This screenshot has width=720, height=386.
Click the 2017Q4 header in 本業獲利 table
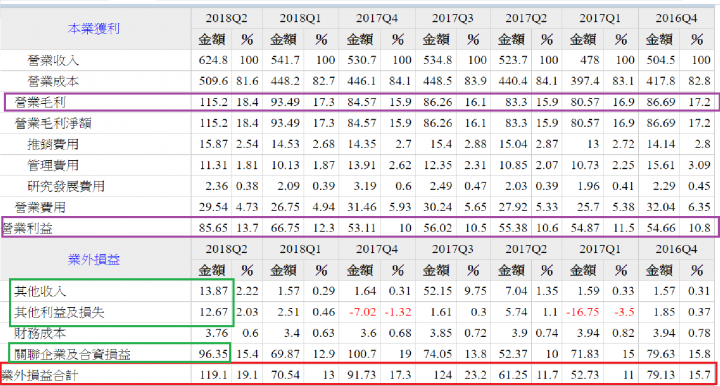click(x=377, y=18)
